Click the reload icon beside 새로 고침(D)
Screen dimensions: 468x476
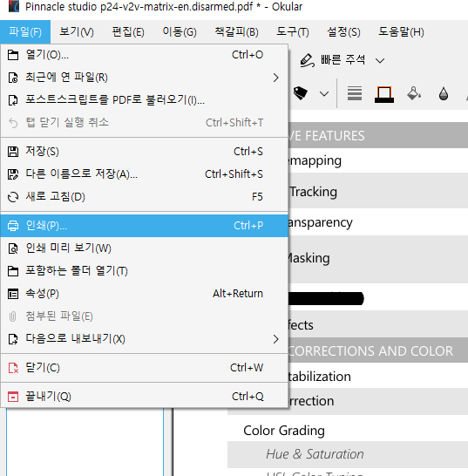click(13, 197)
